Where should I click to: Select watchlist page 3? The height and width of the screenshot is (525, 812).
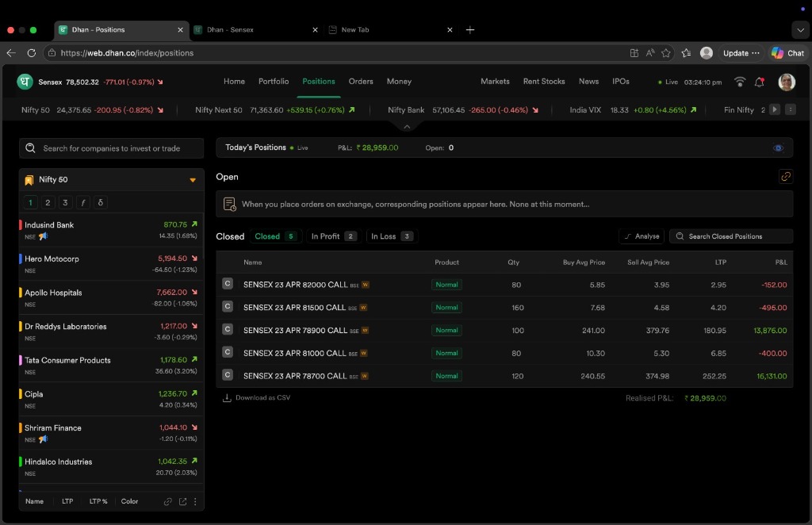65,202
